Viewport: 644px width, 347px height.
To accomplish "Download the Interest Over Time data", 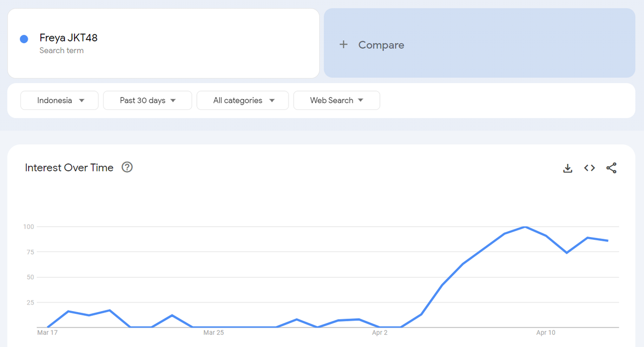I will [x=568, y=168].
